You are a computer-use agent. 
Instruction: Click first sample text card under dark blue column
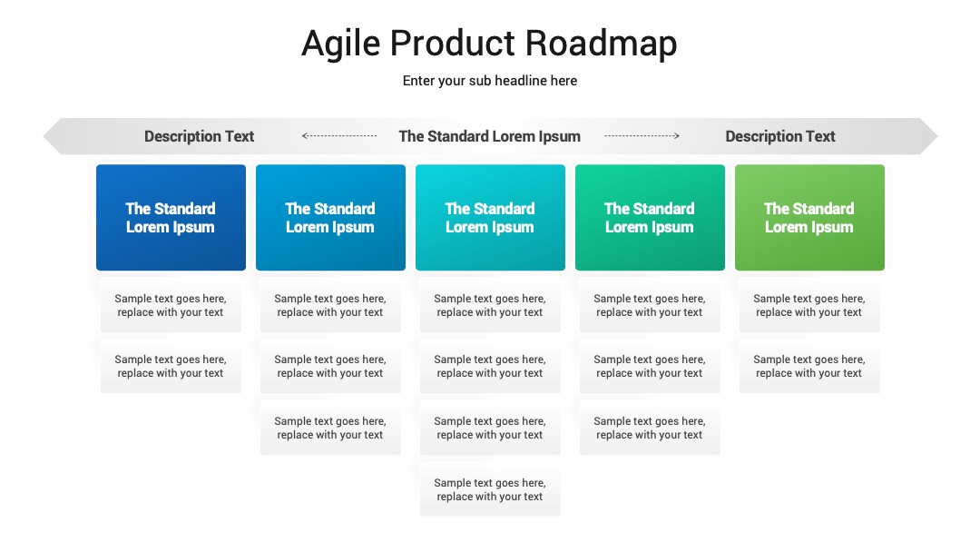click(x=171, y=305)
